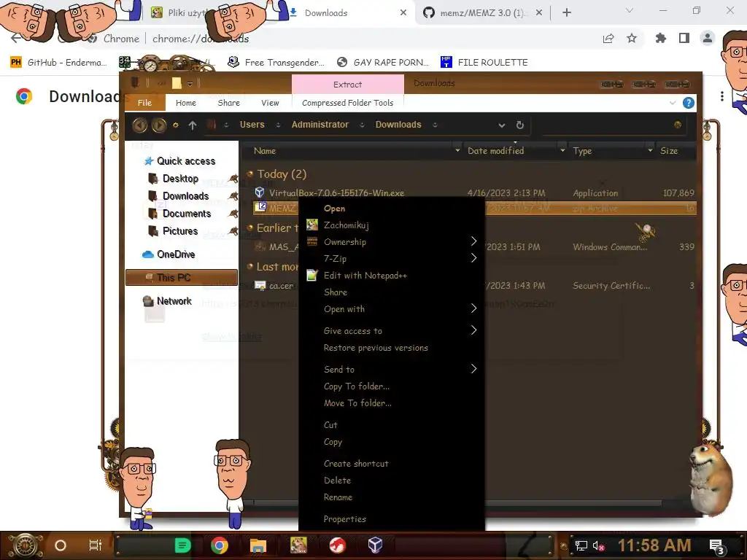Viewport: 747px width, 560px height.
Task: Click Administrator in the address path
Action: coord(320,125)
